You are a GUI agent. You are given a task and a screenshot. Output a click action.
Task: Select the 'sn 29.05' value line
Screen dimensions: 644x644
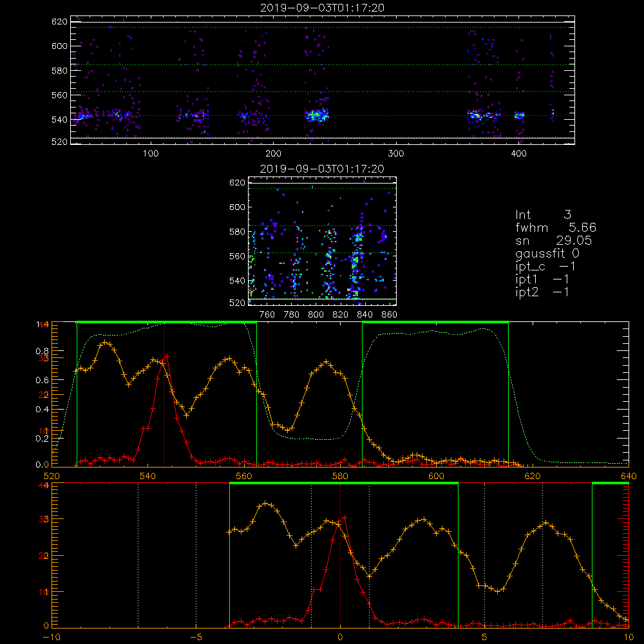pos(554,240)
